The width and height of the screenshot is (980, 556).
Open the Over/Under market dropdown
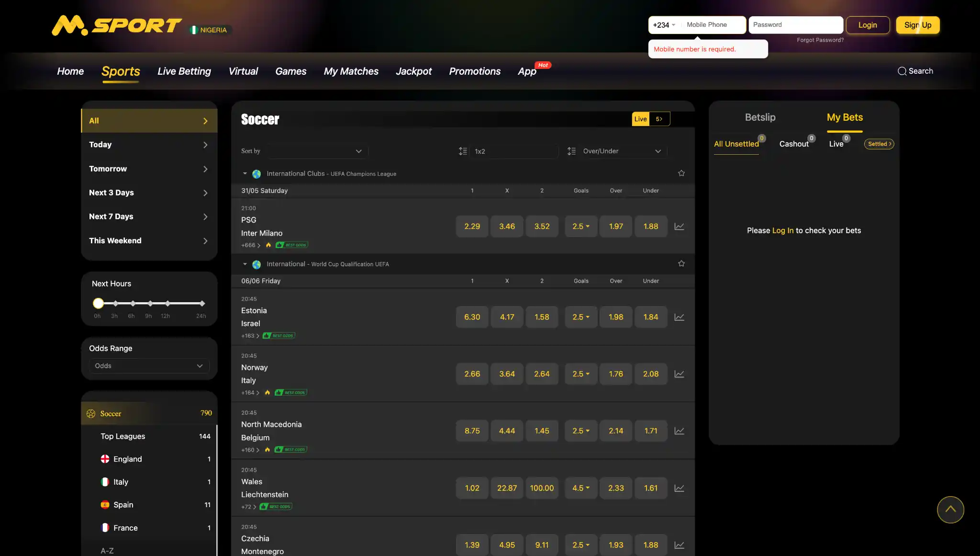(x=622, y=151)
